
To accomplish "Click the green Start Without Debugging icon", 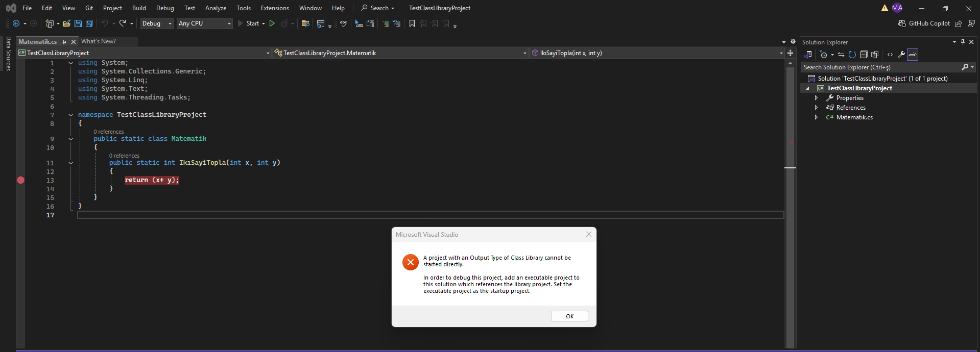I will (272, 23).
